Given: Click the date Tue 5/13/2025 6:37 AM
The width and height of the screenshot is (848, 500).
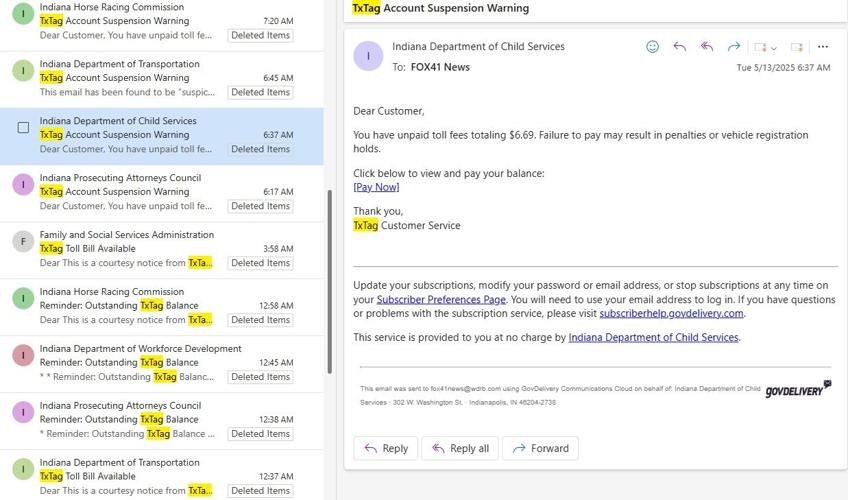Looking at the screenshot, I should click(783, 68).
